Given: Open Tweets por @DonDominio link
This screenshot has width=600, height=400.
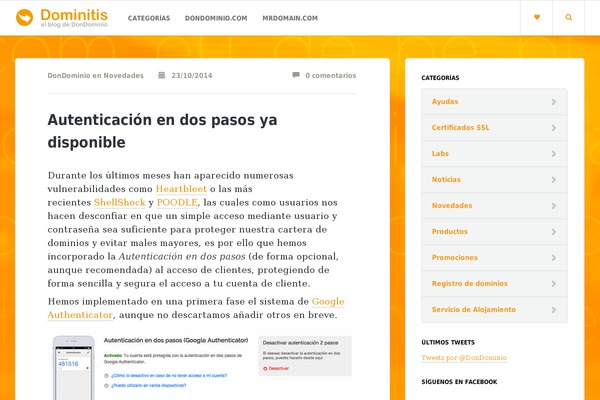Looking at the screenshot, I should coord(464,358).
